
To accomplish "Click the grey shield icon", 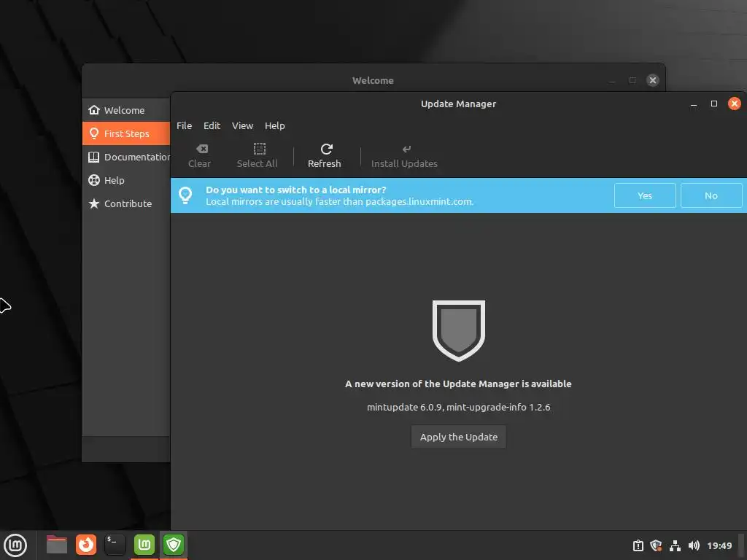I will point(459,330).
